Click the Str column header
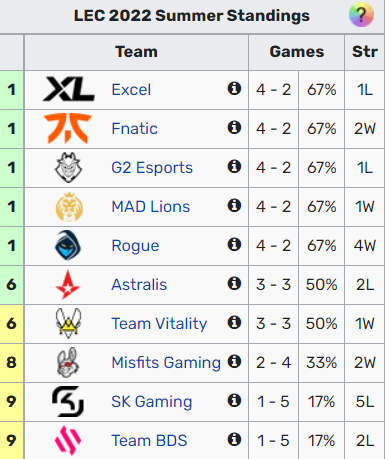This screenshot has width=385, height=459. (x=365, y=52)
